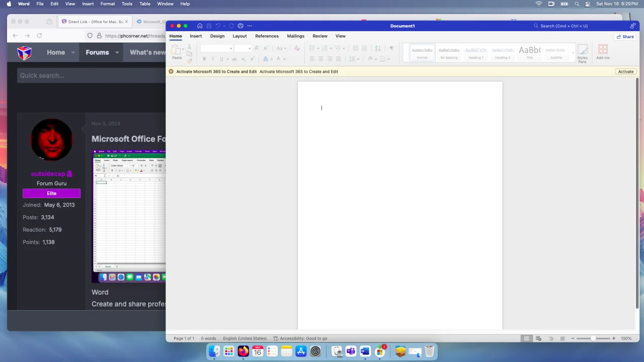
Task: Apply the Heading 1 style
Action: point(475,52)
